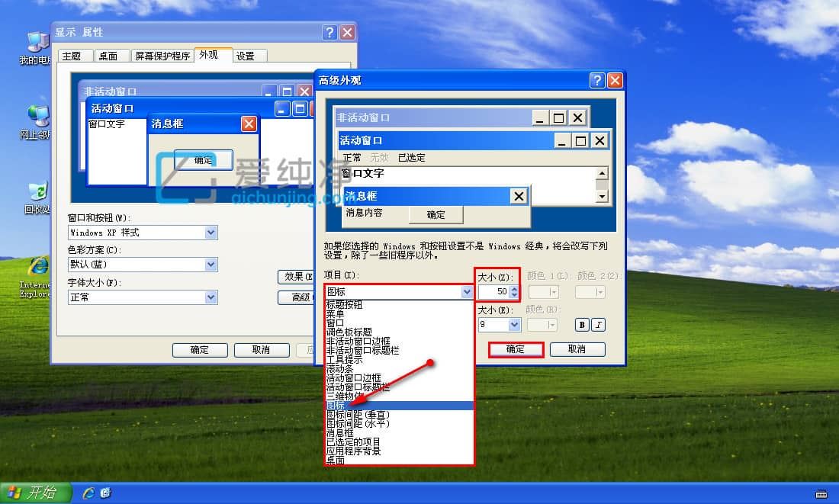Viewport: 839px width, 504px height.
Task: Close the 显示属性 window
Action: pyautogui.click(x=347, y=33)
